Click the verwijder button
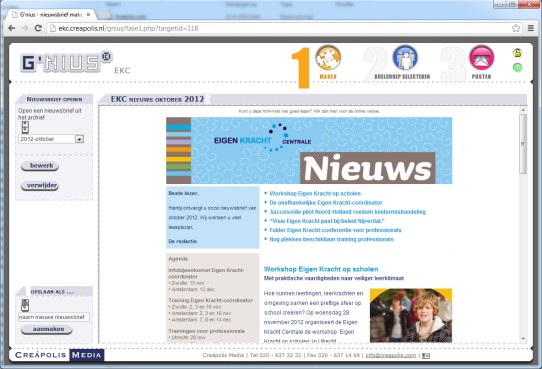This screenshot has height=369, width=542. coord(40,186)
